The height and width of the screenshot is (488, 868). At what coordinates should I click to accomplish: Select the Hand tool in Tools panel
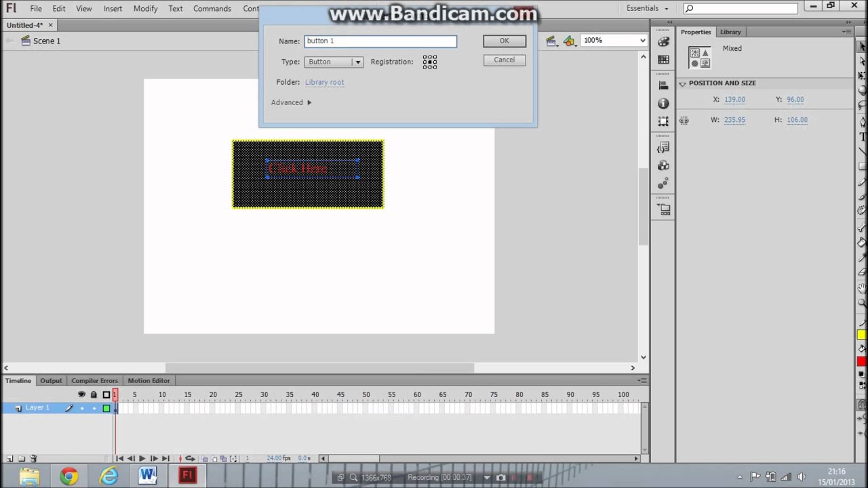pos(862,289)
